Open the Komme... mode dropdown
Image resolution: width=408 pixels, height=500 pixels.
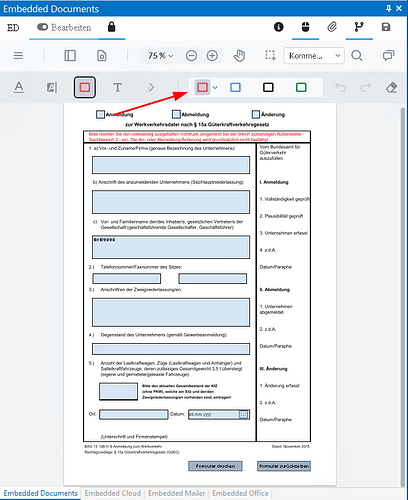[314, 56]
